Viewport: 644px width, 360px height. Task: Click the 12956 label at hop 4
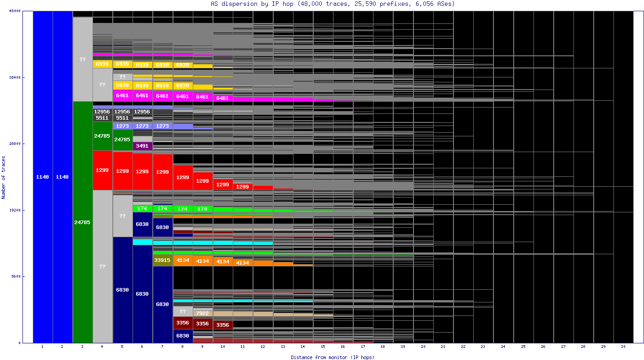[x=102, y=112]
